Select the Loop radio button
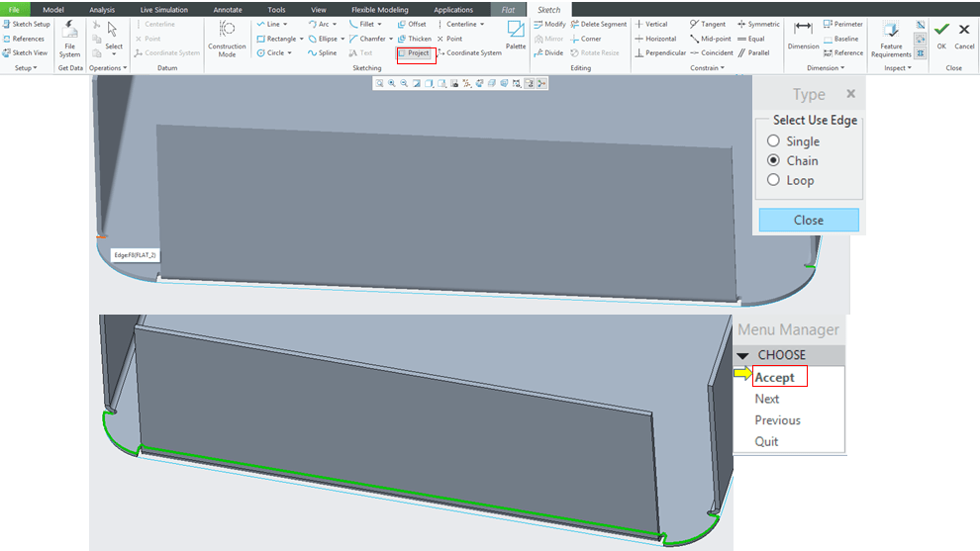This screenshot has width=980, height=551. tap(774, 180)
